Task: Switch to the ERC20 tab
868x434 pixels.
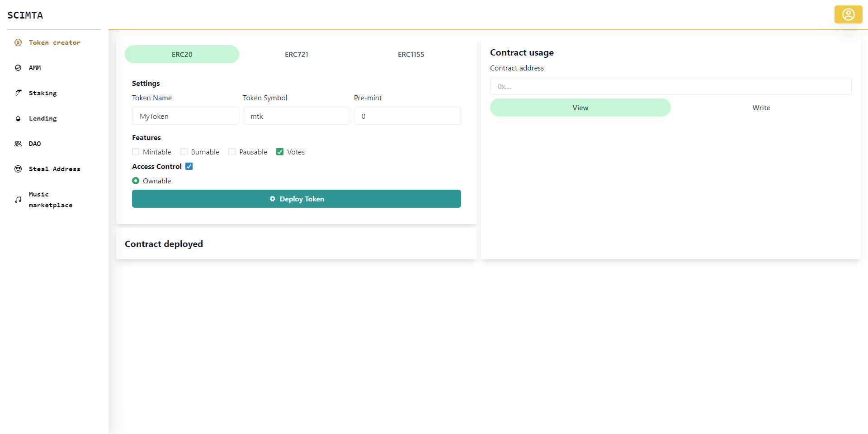Action: click(x=182, y=54)
